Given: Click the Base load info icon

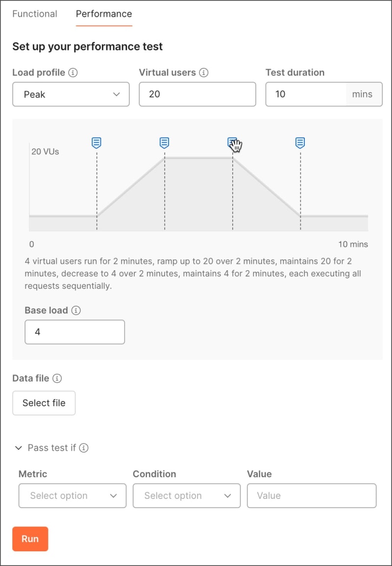Looking at the screenshot, I should click(x=76, y=310).
